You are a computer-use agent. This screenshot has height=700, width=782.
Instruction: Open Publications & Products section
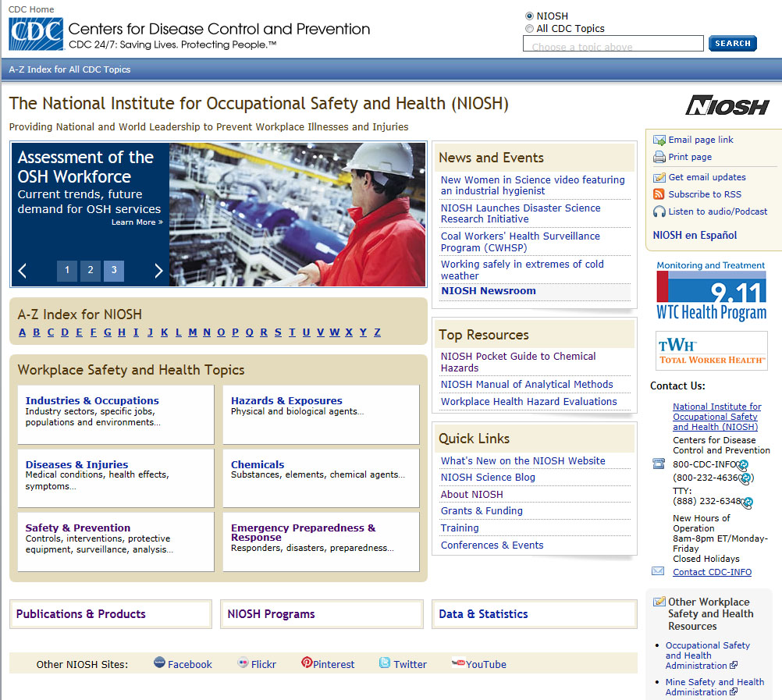pos(81,613)
